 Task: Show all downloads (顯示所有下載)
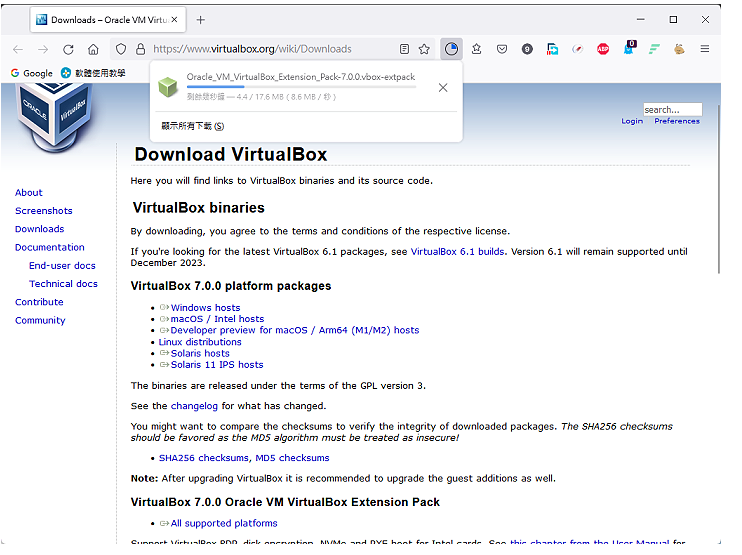(193, 126)
